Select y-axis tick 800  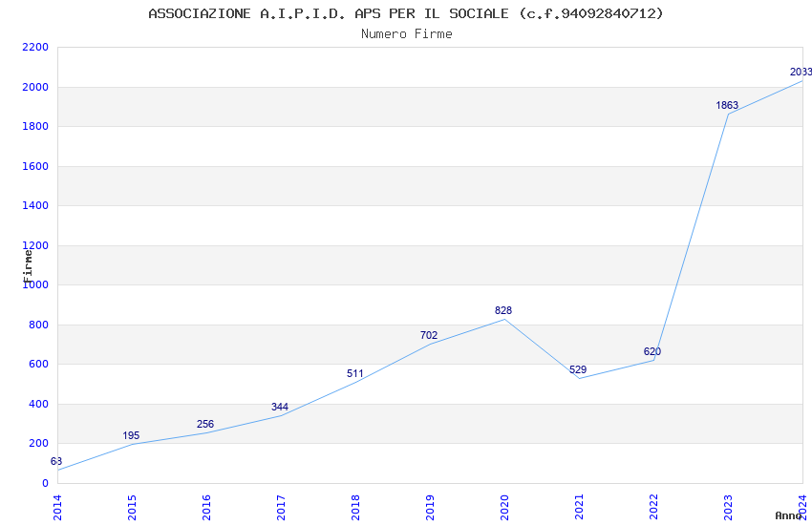click(x=38, y=325)
